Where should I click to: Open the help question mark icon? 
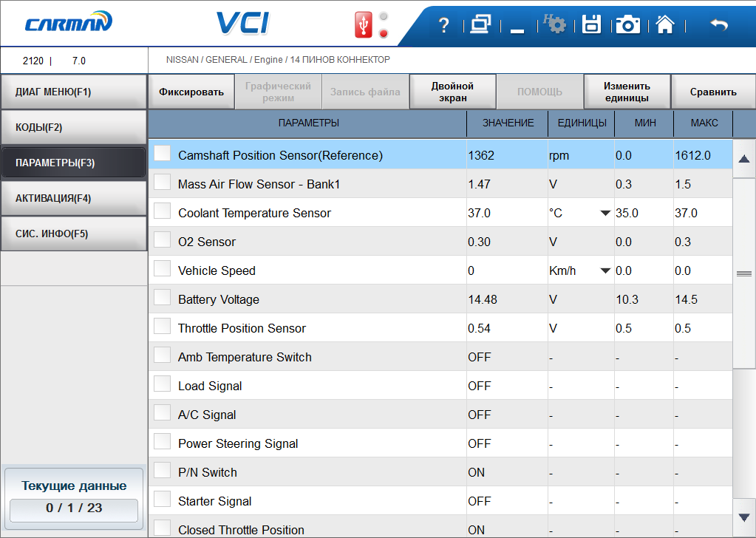443,25
